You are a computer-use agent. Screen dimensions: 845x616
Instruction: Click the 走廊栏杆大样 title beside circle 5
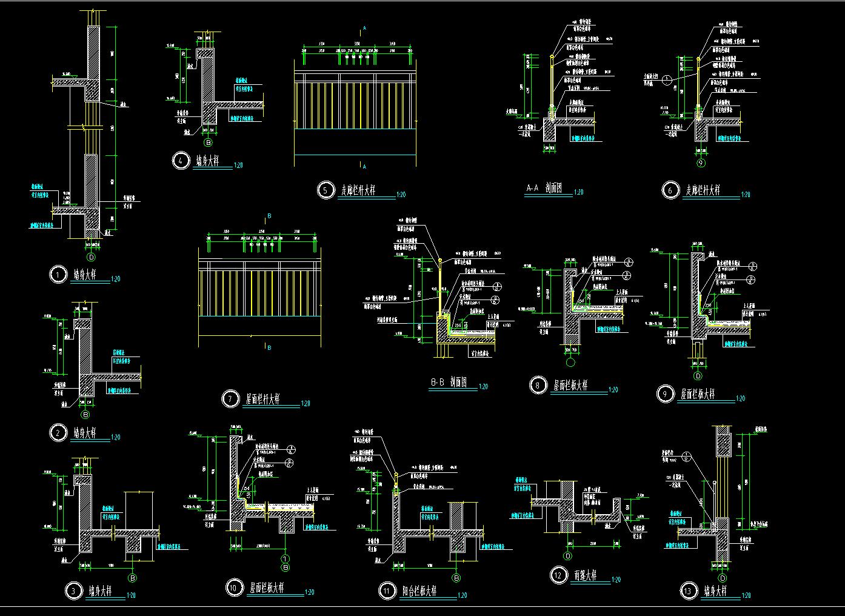[x=358, y=190]
